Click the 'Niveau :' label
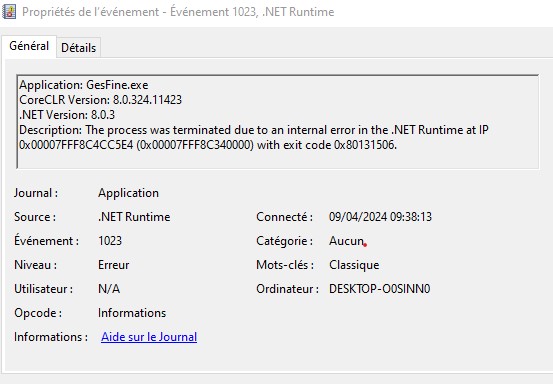 pos(36,265)
